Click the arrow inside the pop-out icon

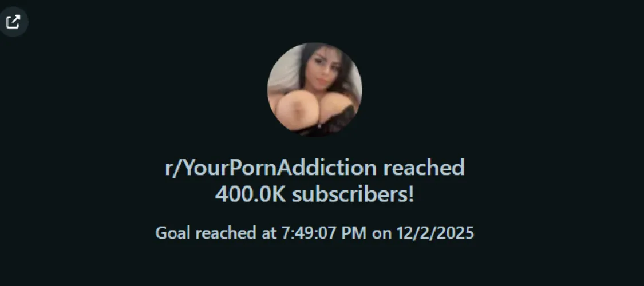[x=16, y=19]
